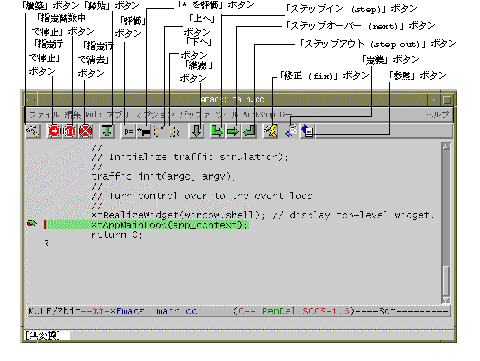480x361 pixels.
Task: Move up the stack with the Up button
Action: [x=159, y=132]
